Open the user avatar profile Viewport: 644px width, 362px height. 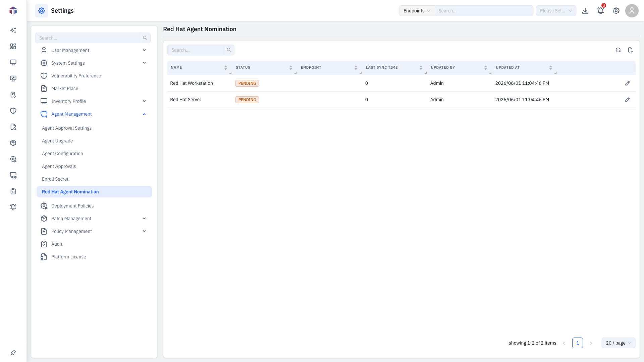[632, 11]
